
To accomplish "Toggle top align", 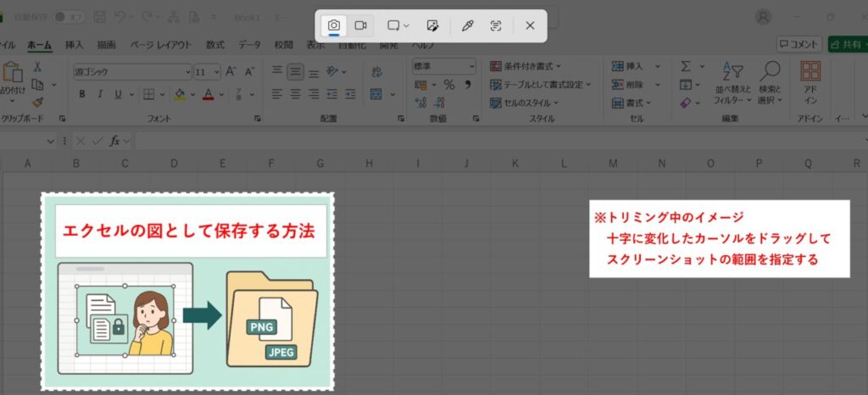I will pos(277,71).
